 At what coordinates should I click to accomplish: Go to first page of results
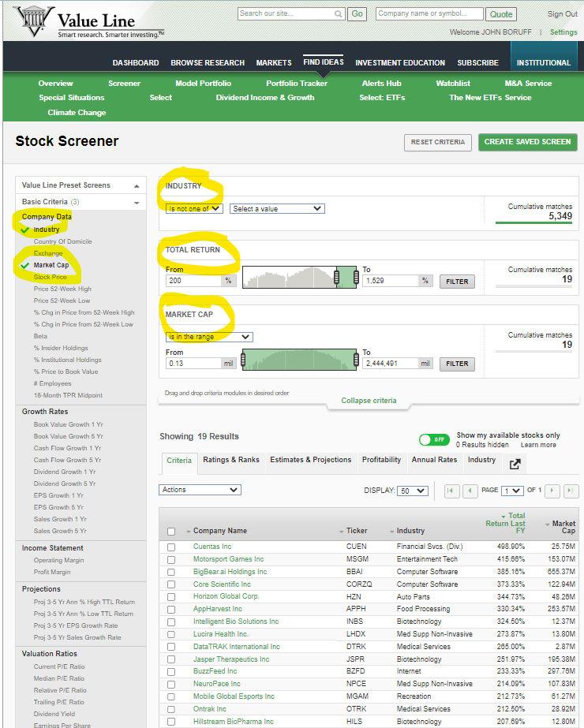[452, 491]
